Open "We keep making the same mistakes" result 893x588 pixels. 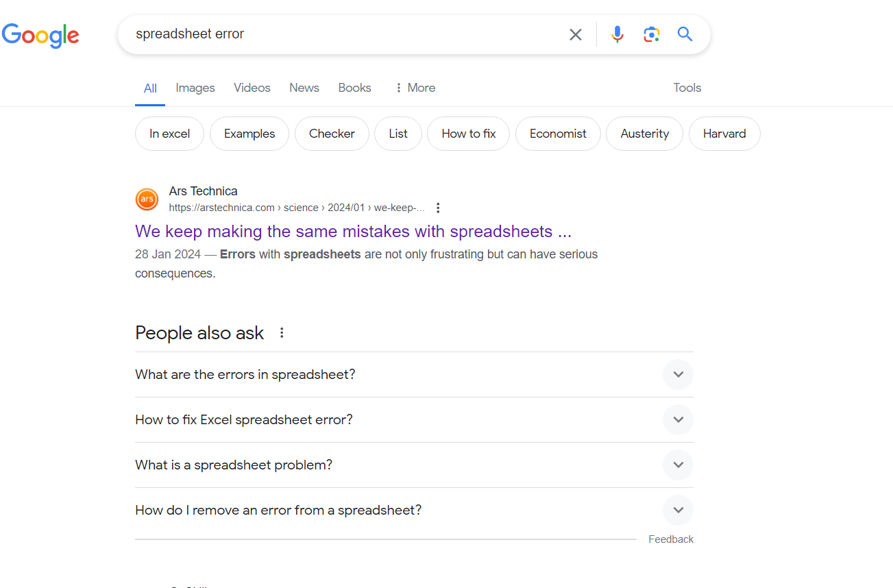pyautogui.click(x=353, y=232)
